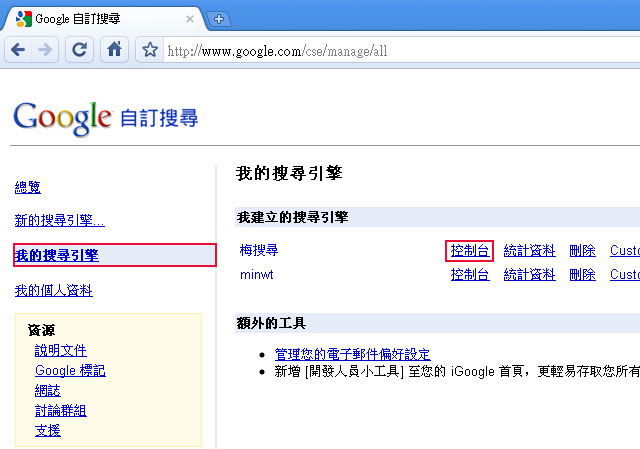Click 刪除 for 梅搜尋

[582, 251]
